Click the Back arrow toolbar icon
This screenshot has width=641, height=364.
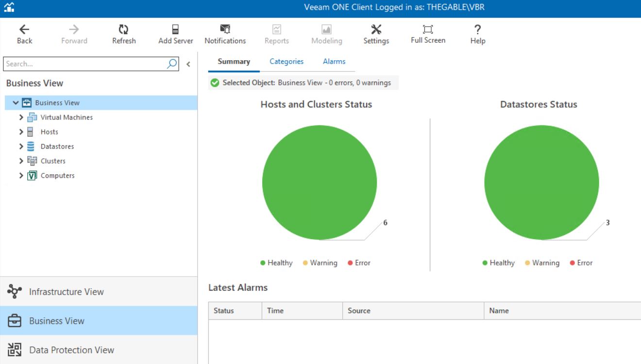(x=24, y=30)
